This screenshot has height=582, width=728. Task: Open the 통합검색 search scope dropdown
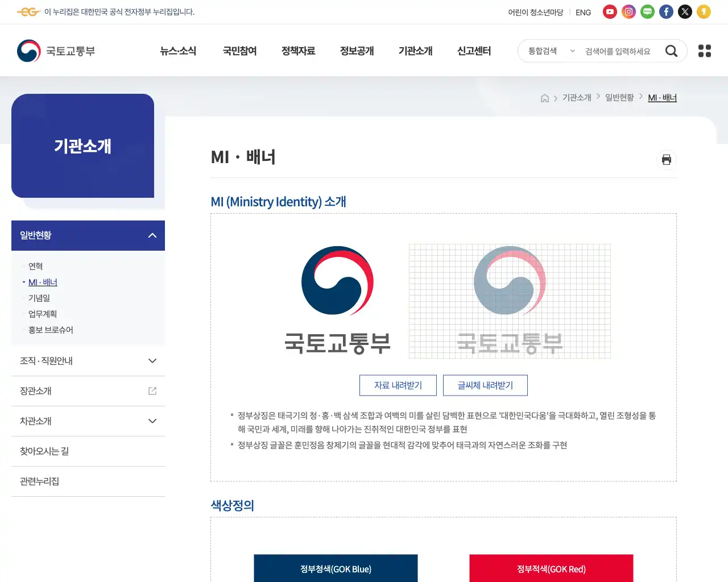(x=551, y=51)
